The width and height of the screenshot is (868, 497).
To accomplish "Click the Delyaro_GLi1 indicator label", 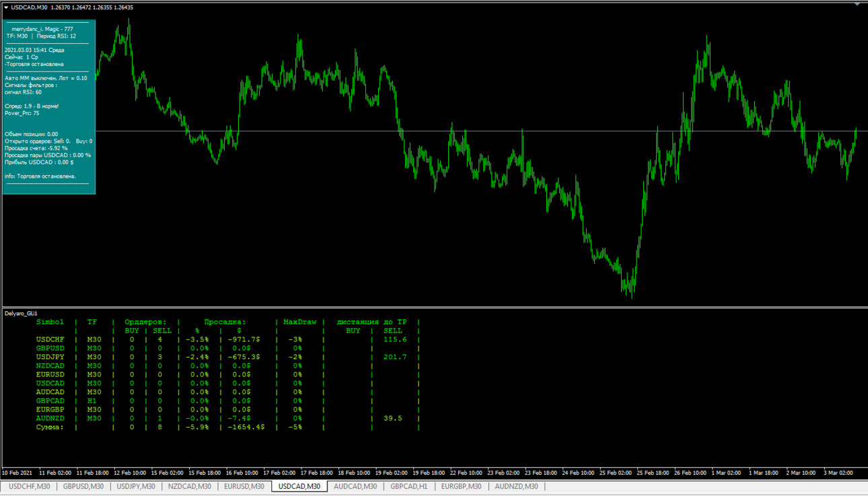I will [21, 314].
